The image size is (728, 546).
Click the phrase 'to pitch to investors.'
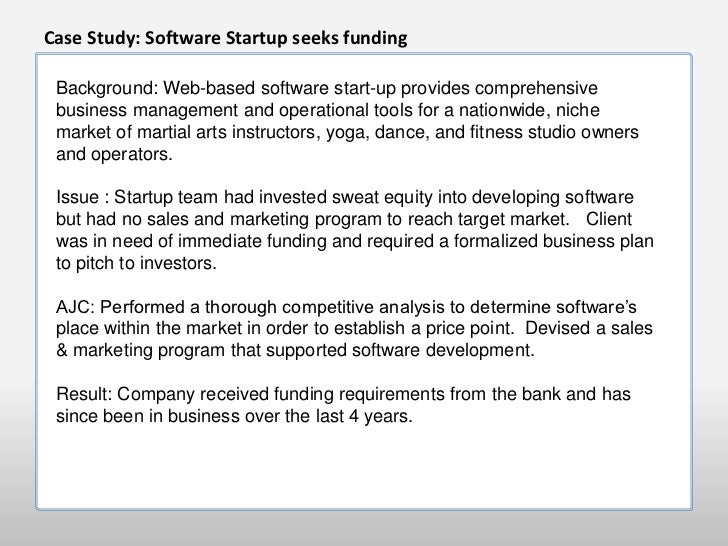click(135, 264)
